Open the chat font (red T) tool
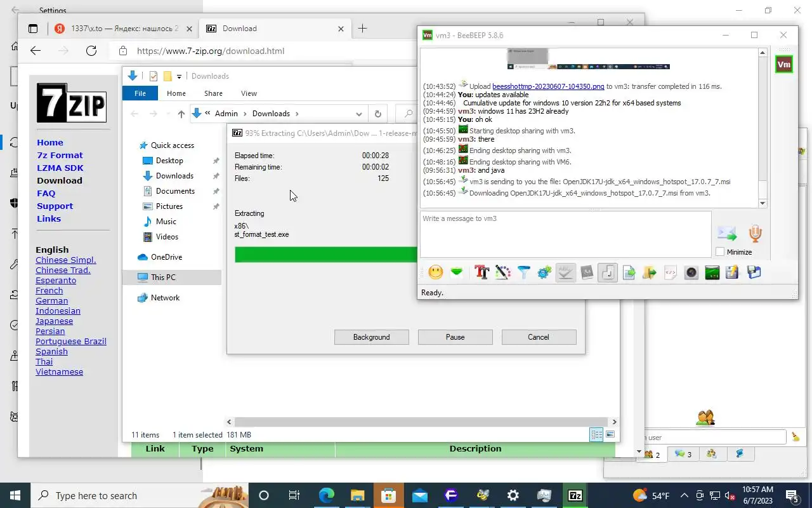The height and width of the screenshot is (508, 812). 481,272
